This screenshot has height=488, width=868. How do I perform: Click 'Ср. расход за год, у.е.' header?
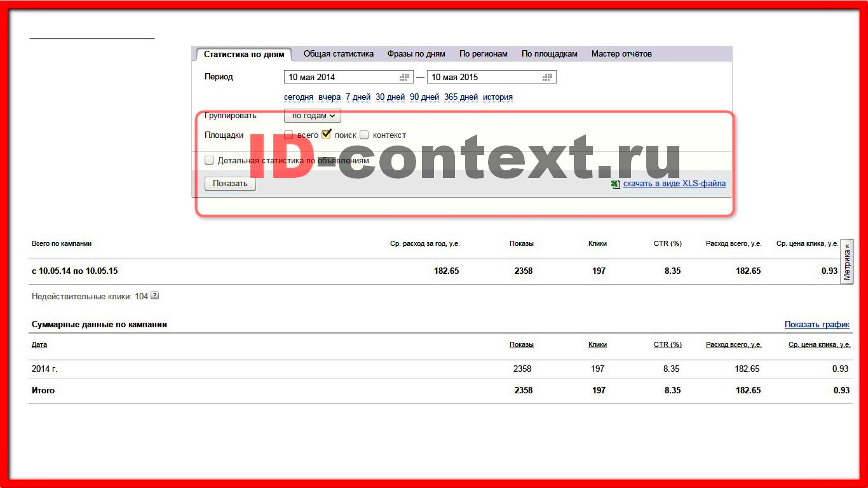[x=424, y=243]
